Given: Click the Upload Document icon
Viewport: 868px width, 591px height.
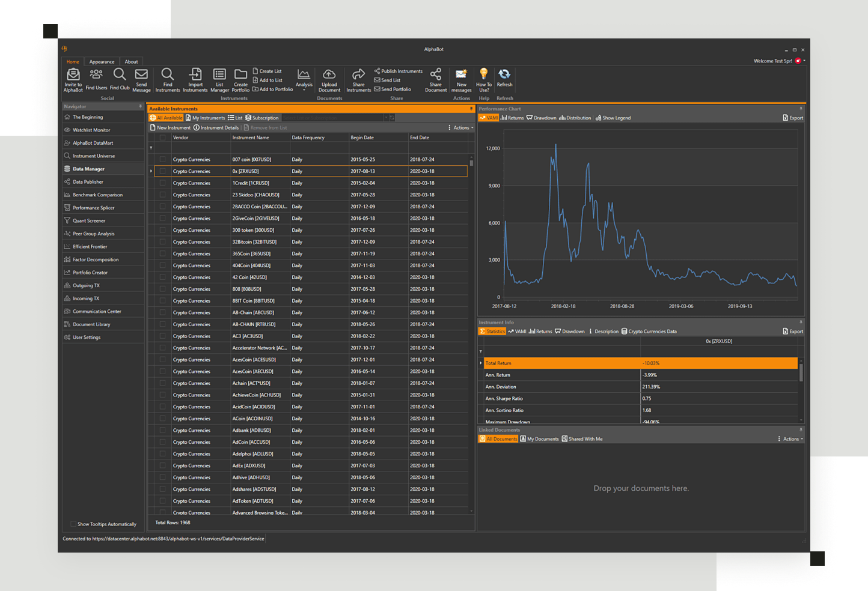Looking at the screenshot, I should tap(329, 74).
